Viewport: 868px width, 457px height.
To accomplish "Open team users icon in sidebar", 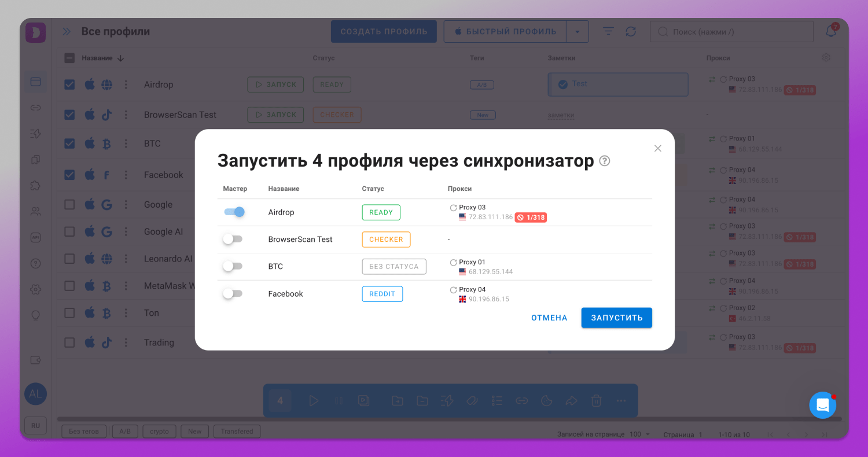I will pyautogui.click(x=35, y=212).
